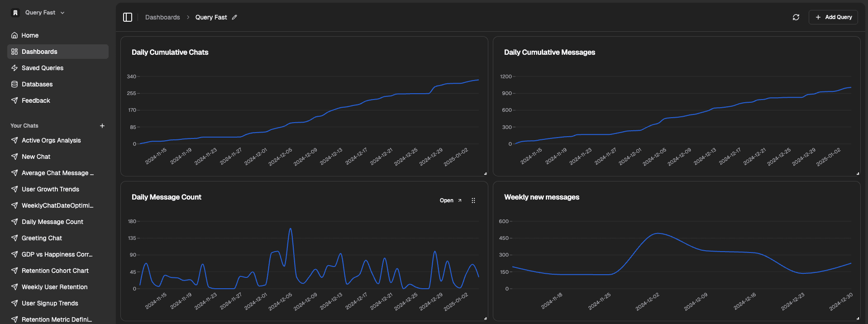868x324 pixels.
Task: Open the drag handle menu on Daily Message Count
Action: pos(473,200)
